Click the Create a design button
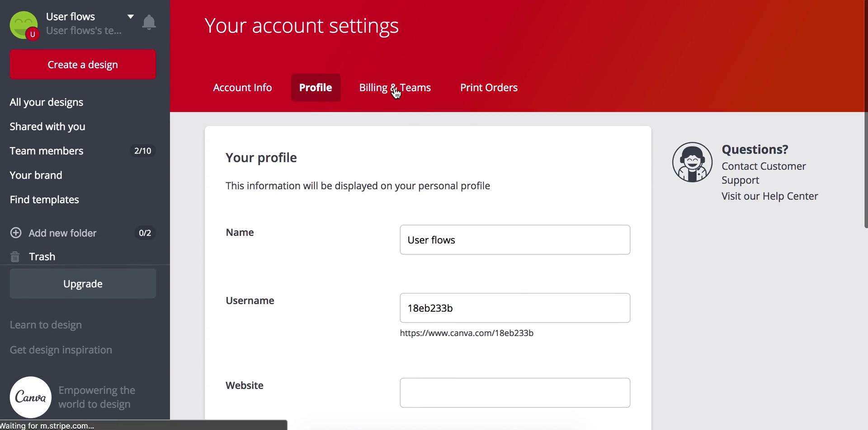Screen dimensions: 868x430 pos(83,65)
